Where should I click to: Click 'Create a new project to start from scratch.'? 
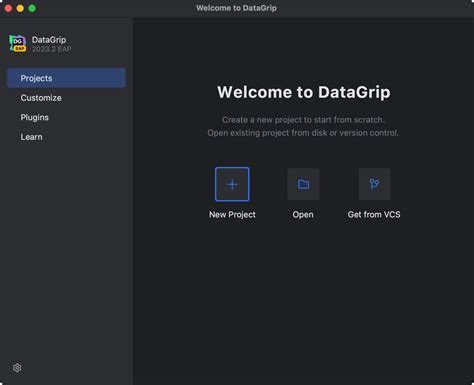304,120
